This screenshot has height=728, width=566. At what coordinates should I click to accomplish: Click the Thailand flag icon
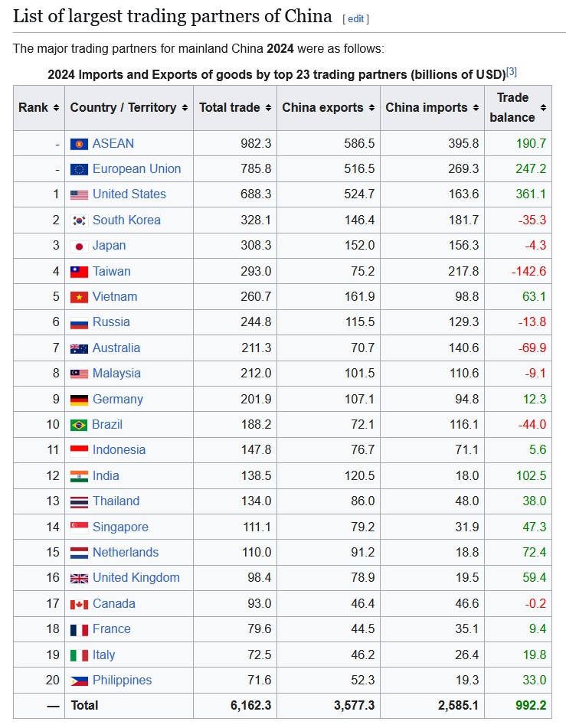click(x=79, y=502)
